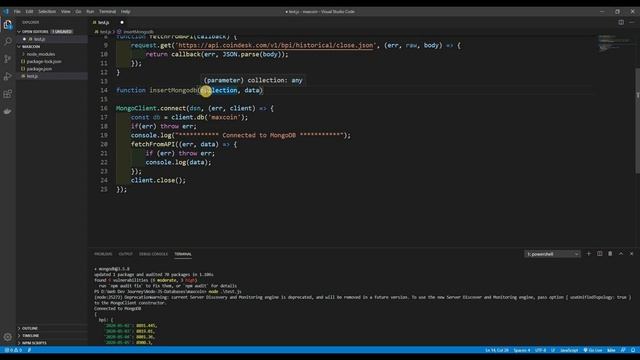Change language mode JavaScript status item

pyautogui.click(x=569, y=350)
